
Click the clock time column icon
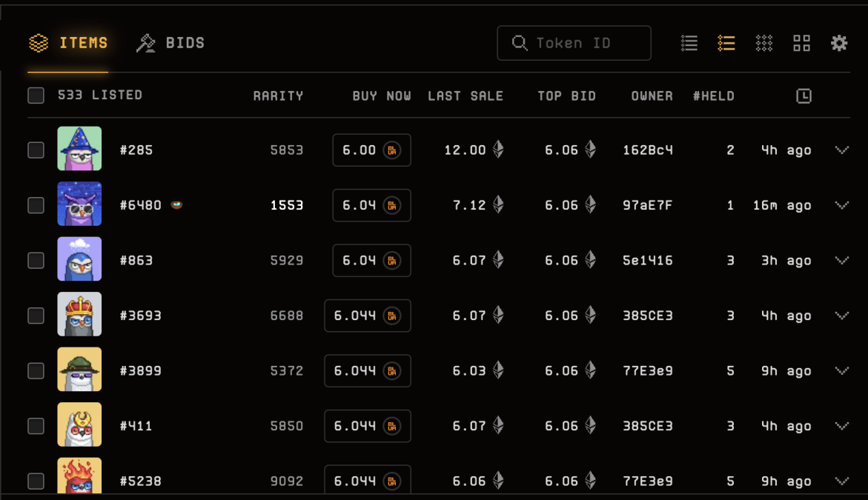tap(804, 96)
